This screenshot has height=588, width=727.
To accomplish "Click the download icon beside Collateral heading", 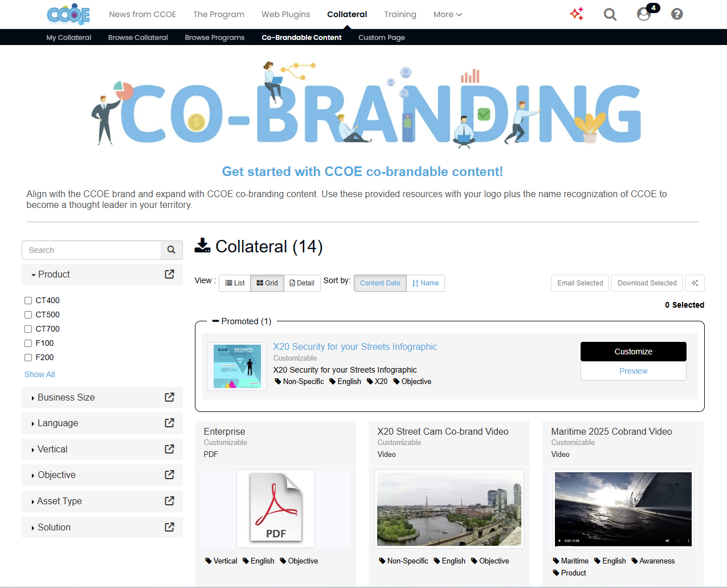I will click(x=202, y=246).
